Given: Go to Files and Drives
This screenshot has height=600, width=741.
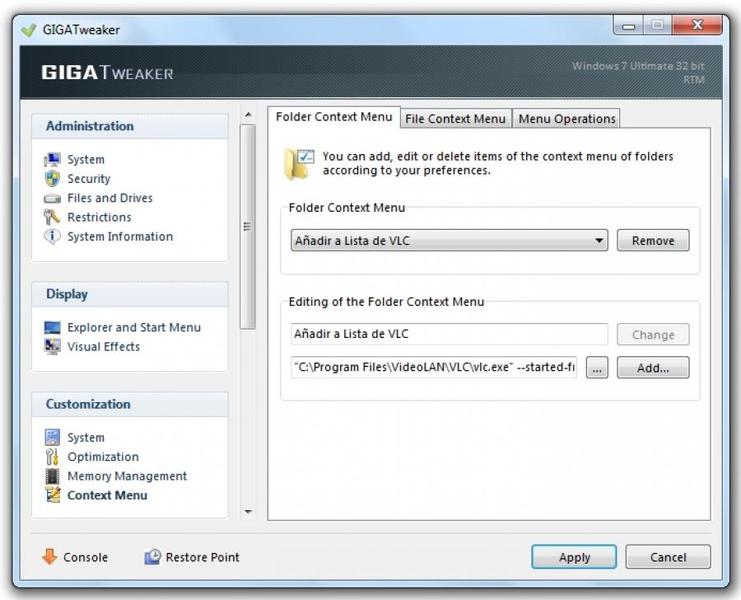Looking at the screenshot, I should [110, 198].
